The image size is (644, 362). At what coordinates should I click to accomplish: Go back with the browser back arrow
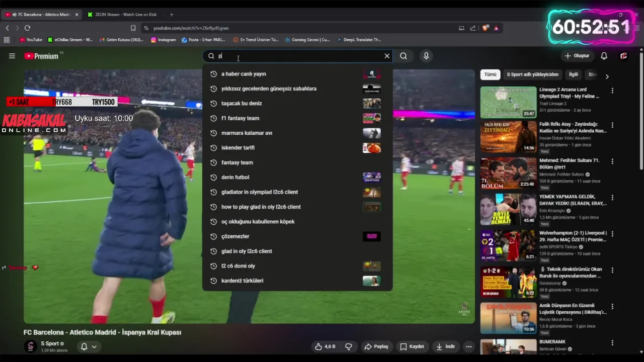pyautogui.click(x=7, y=28)
